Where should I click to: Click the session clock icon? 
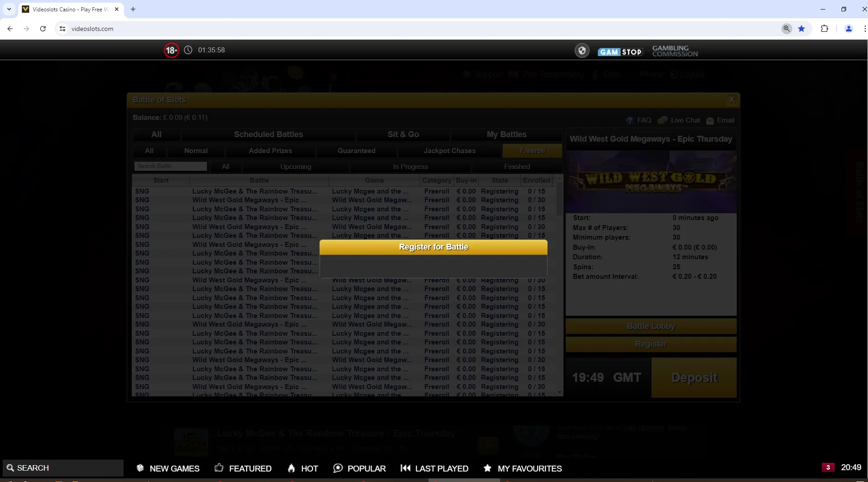click(188, 50)
